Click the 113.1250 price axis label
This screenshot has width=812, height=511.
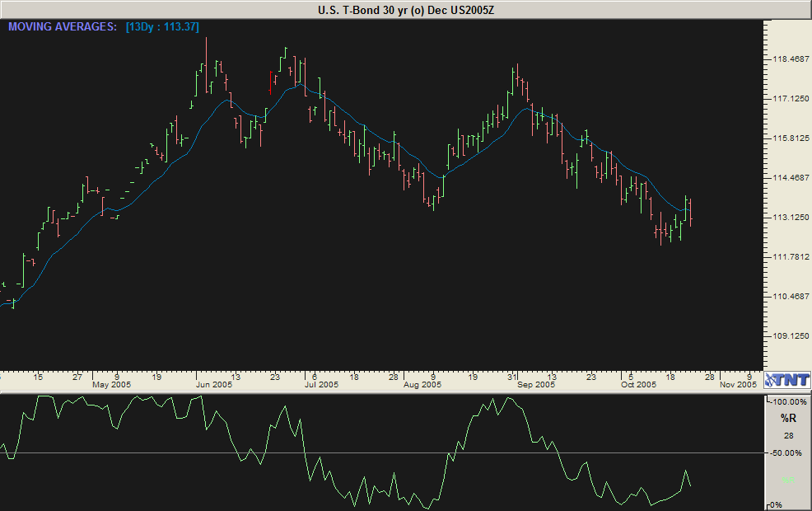788,218
